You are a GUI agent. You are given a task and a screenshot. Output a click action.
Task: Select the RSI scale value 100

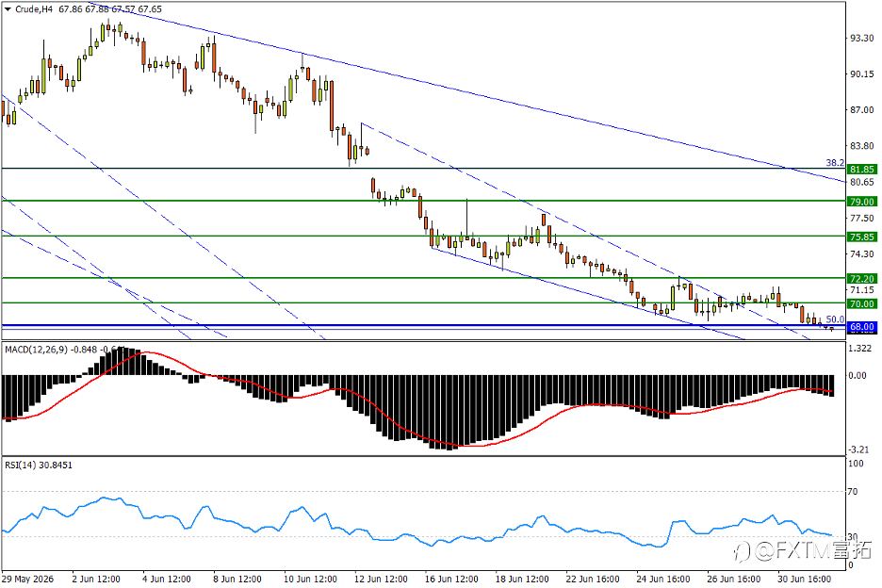856,464
